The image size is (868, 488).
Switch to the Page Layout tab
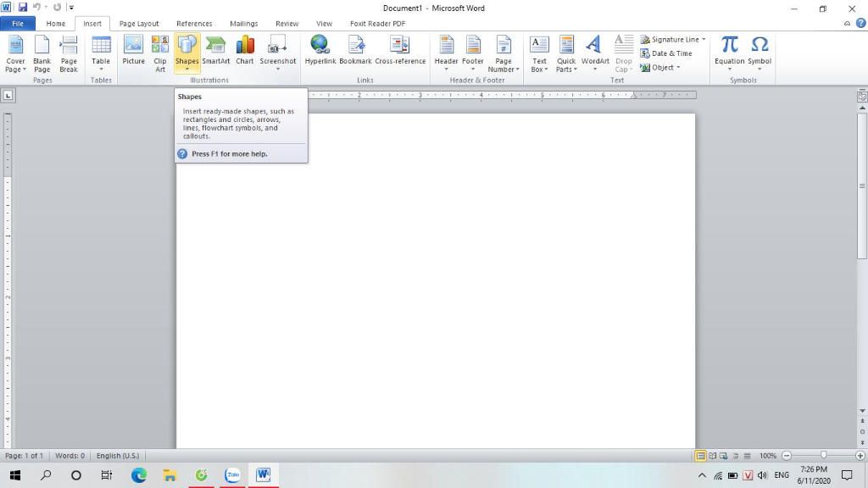139,23
